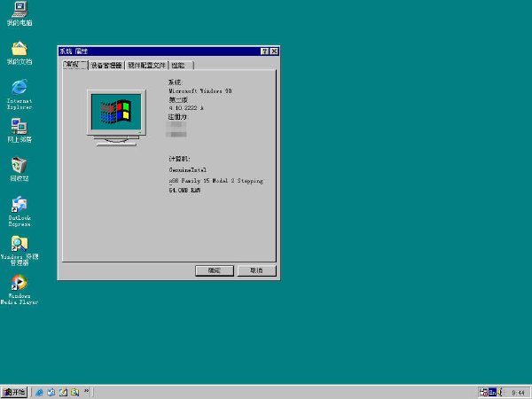Click the "计算机:" label
532x399 pixels.
click(x=179, y=159)
